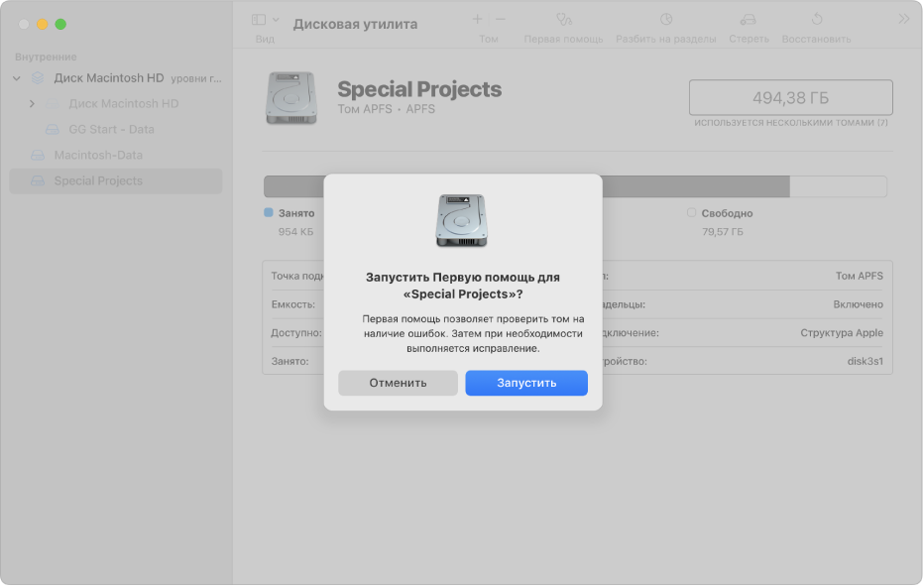The width and height of the screenshot is (923, 588).
Task: Expand the nested Диск Macintosh HD volume
Action: pyautogui.click(x=32, y=103)
